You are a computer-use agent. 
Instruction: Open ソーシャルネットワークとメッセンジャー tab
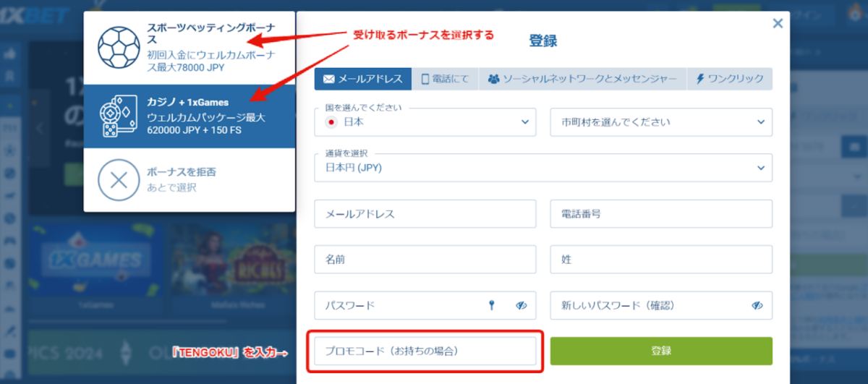click(x=582, y=80)
